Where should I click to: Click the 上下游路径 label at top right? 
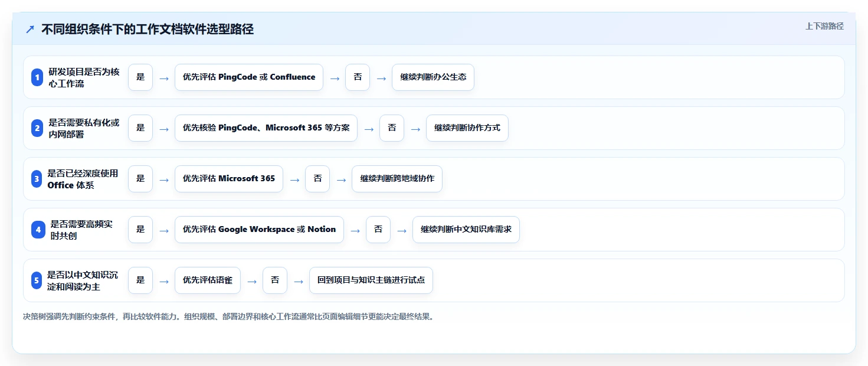click(x=824, y=26)
